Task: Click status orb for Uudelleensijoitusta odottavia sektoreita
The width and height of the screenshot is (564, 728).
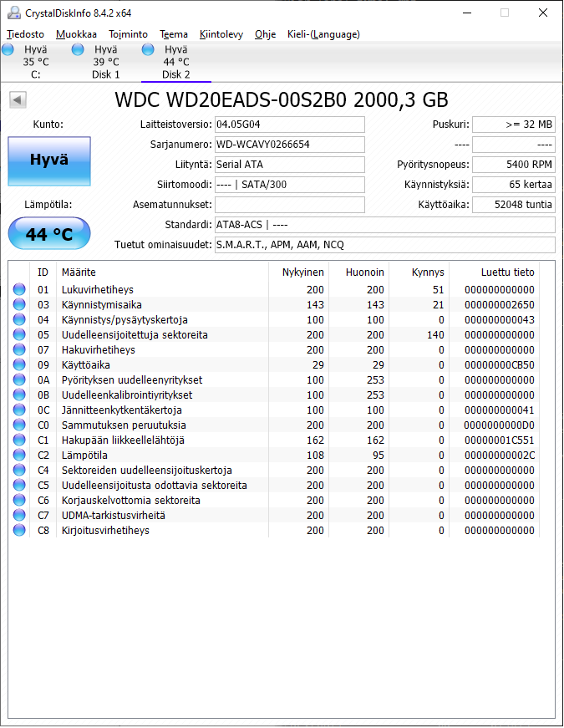Action: (x=19, y=485)
